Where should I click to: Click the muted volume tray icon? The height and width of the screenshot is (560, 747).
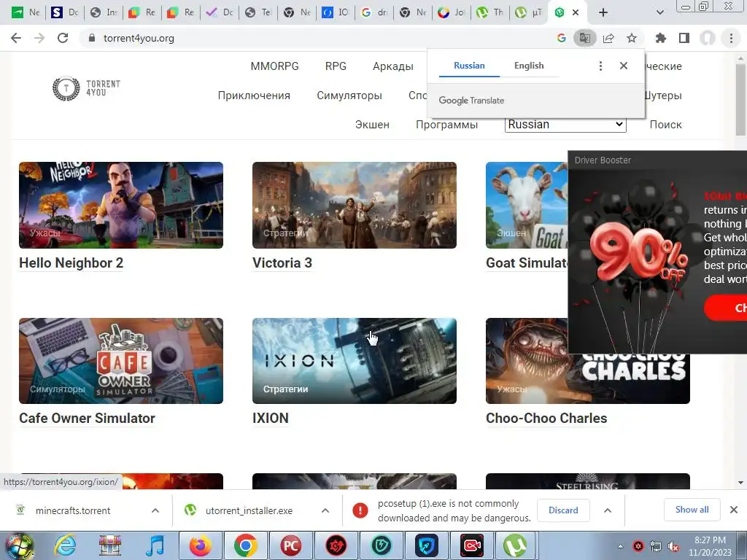[673, 547]
